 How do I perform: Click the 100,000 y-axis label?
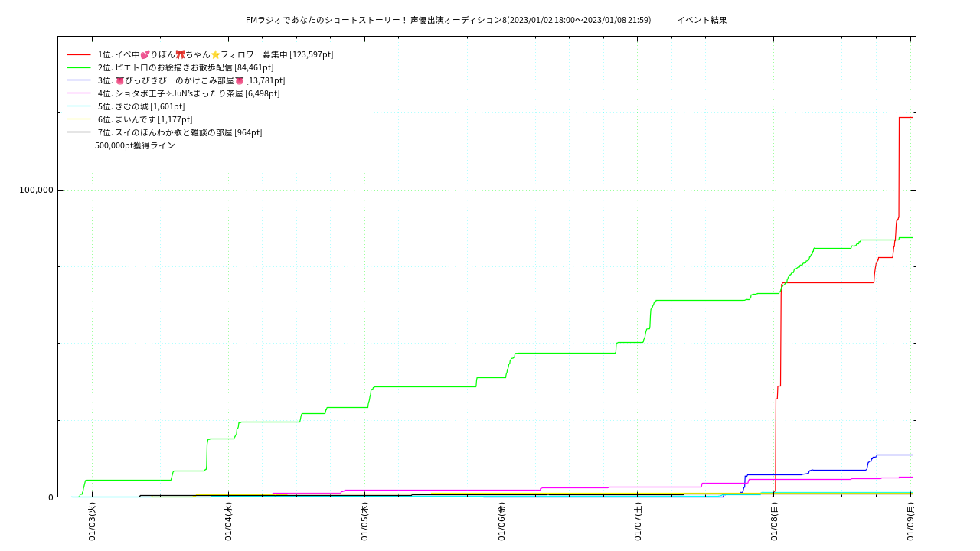pos(36,190)
